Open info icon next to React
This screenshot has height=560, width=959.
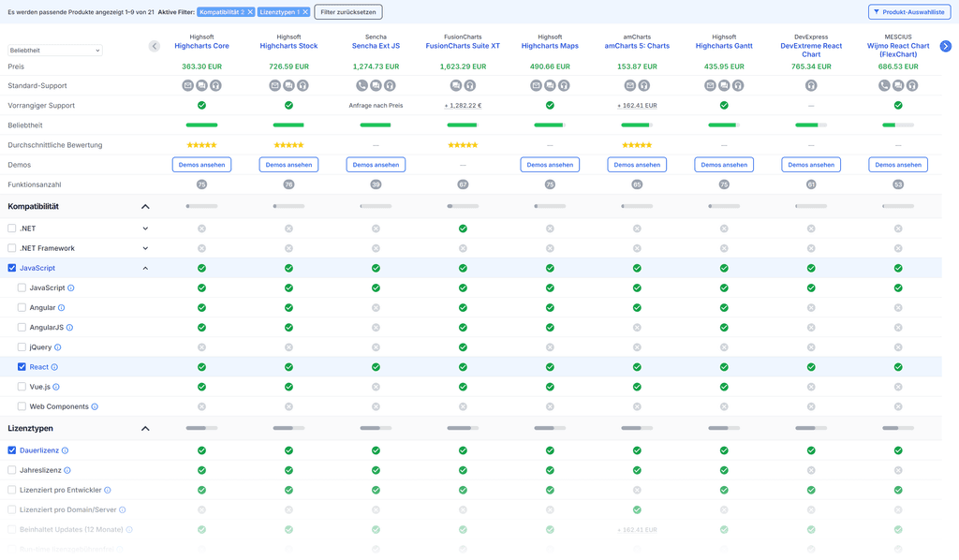coord(54,367)
